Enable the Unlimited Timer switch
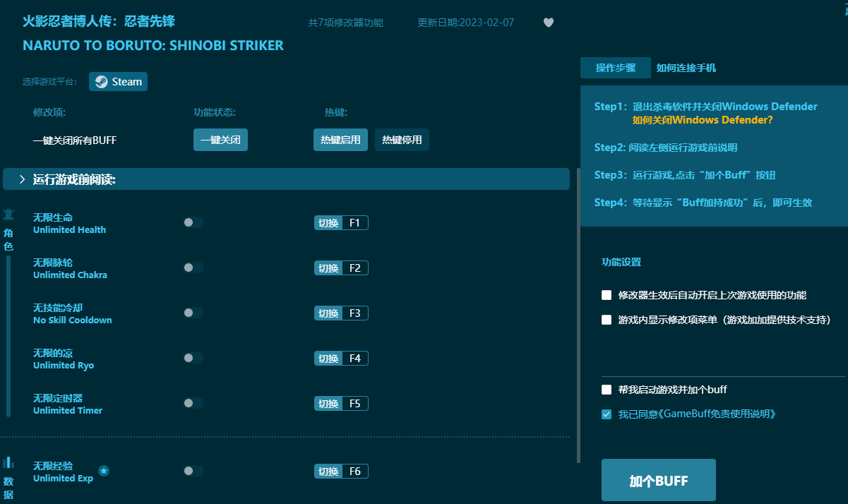Image resolution: width=848 pixels, height=504 pixels. tap(193, 403)
